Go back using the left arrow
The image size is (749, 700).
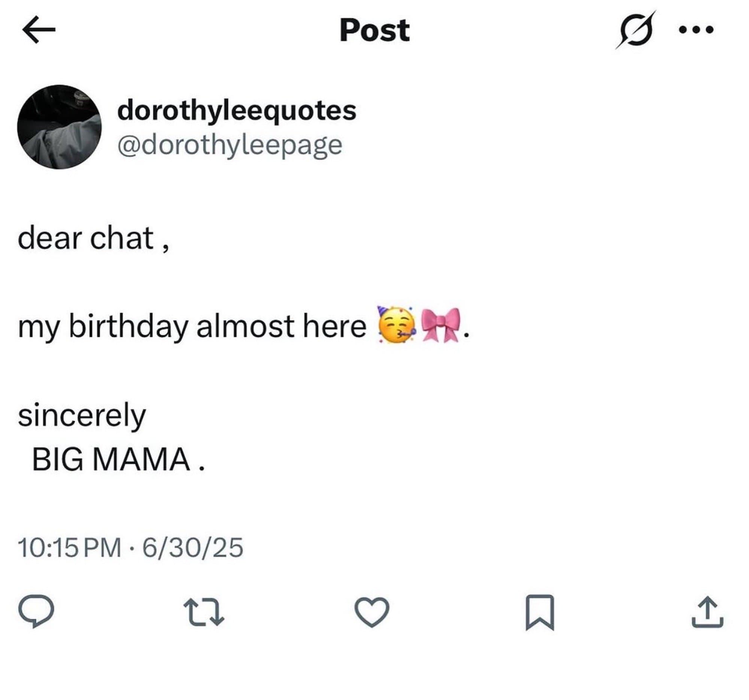pyautogui.click(x=39, y=30)
